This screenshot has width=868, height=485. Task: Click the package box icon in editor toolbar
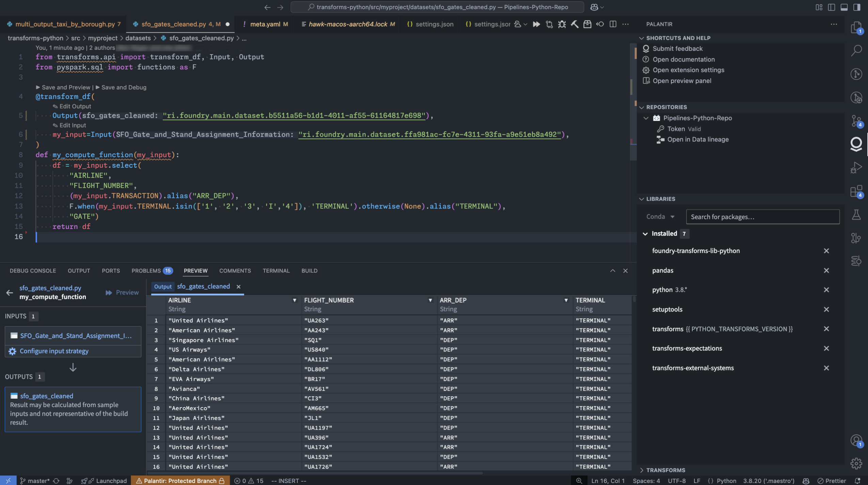[587, 24]
